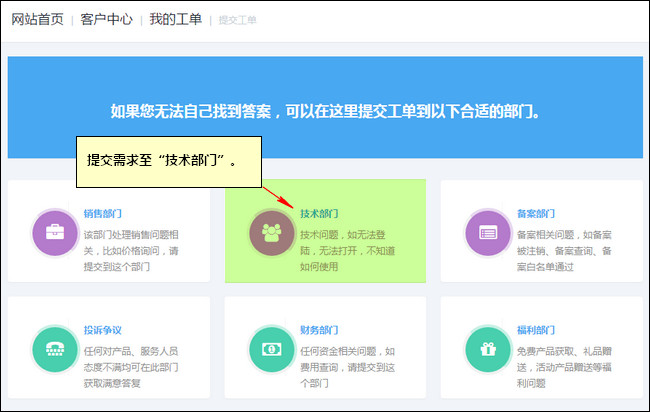Click the purple briefcase icon for 销售部门
The image size is (650, 412).
click(x=55, y=233)
